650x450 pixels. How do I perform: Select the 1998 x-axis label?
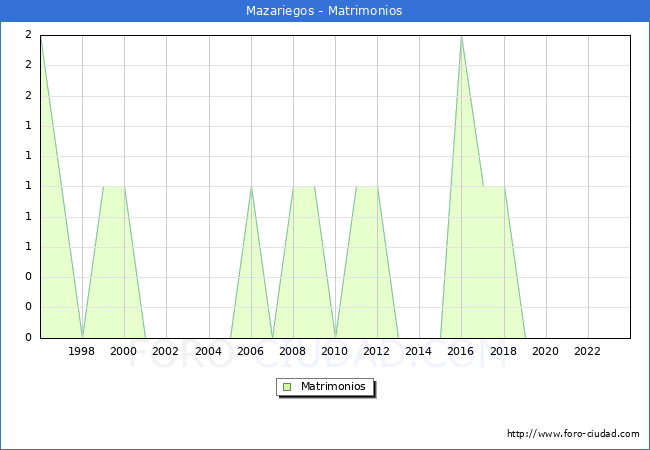click(82, 351)
